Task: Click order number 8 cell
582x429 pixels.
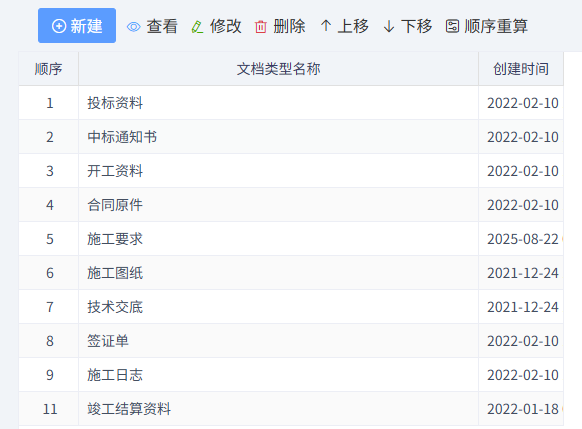Action: 49,341
